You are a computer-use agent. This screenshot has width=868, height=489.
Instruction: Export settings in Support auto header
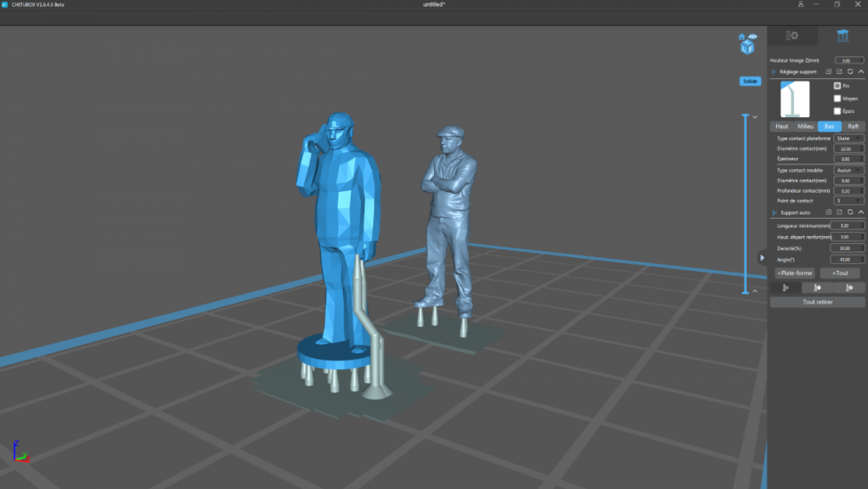click(839, 212)
